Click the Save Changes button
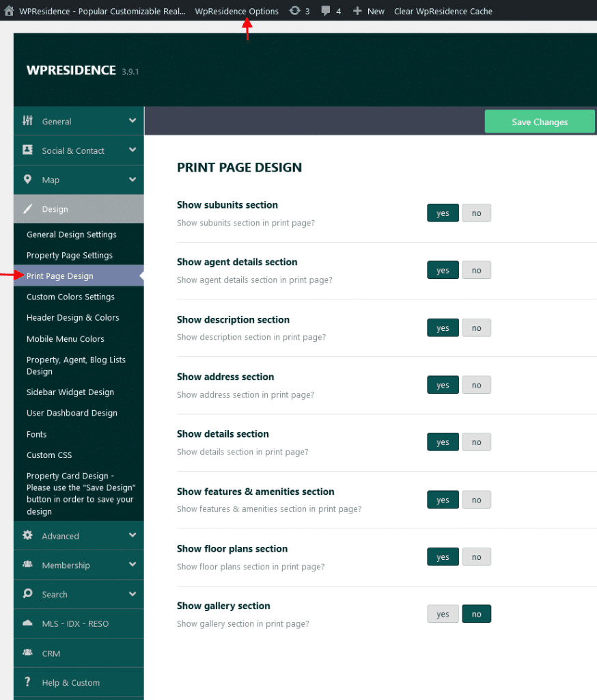Viewport: 597px width, 700px height. [x=539, y=121]
